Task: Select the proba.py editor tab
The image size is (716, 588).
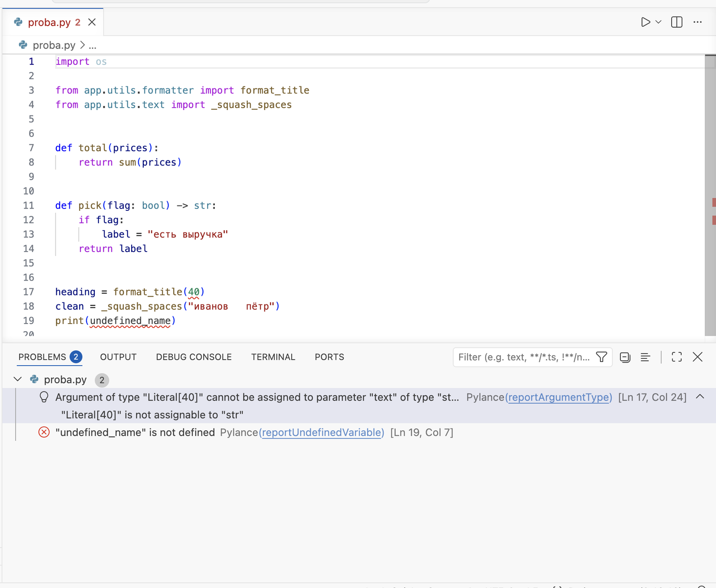Action: pos(53,22)
